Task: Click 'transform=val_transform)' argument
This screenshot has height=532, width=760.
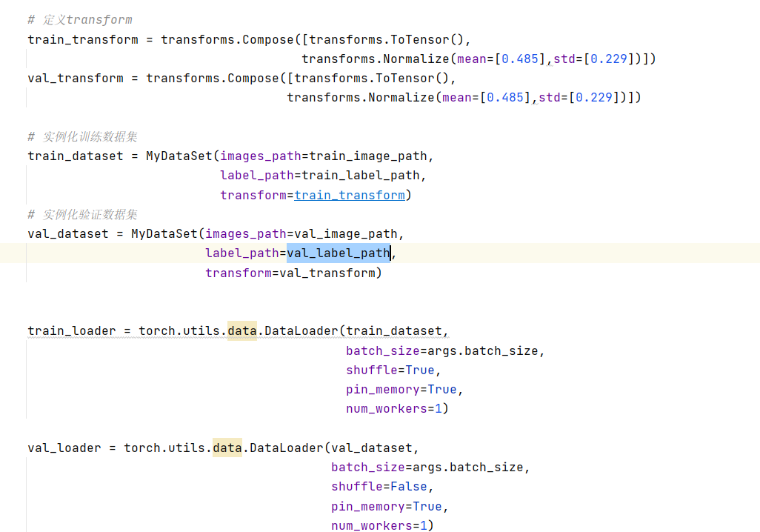Action: point(294,273)
